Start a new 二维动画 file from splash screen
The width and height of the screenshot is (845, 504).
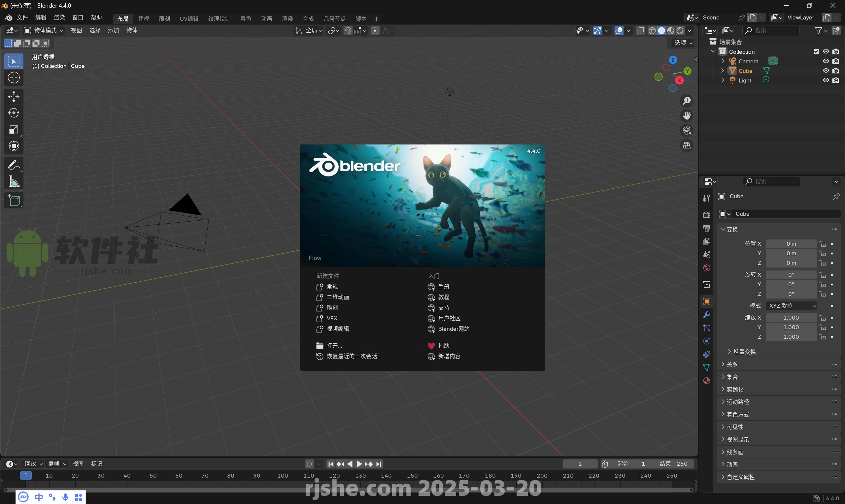coord(338,297)
